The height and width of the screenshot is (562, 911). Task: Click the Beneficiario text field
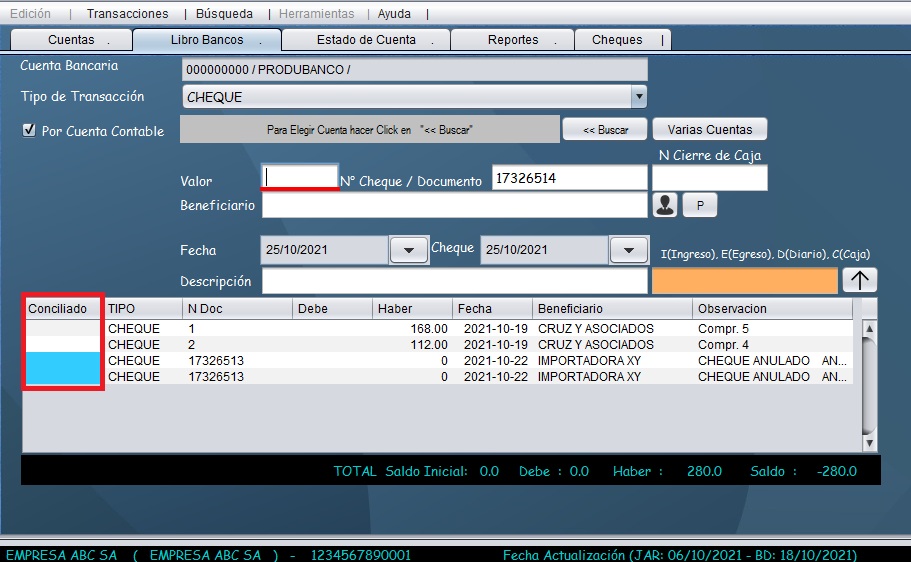454,205
